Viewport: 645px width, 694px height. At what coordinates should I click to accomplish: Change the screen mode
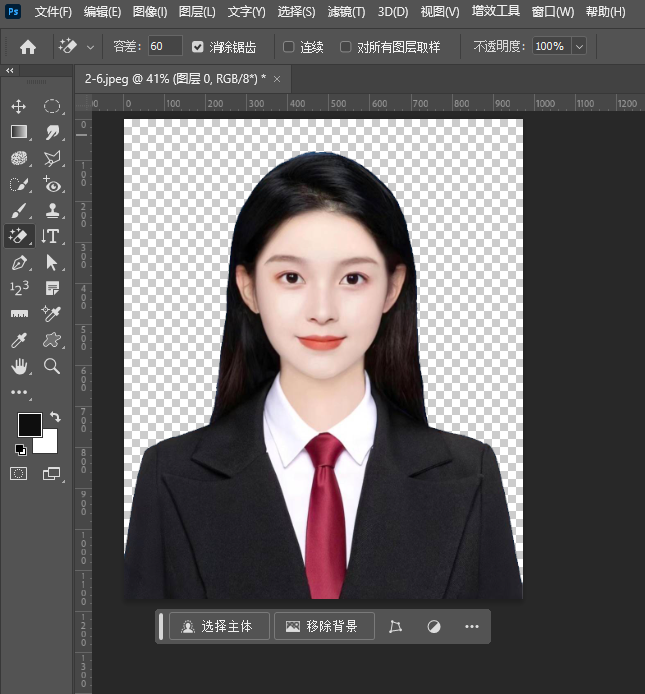pos(52,474)
